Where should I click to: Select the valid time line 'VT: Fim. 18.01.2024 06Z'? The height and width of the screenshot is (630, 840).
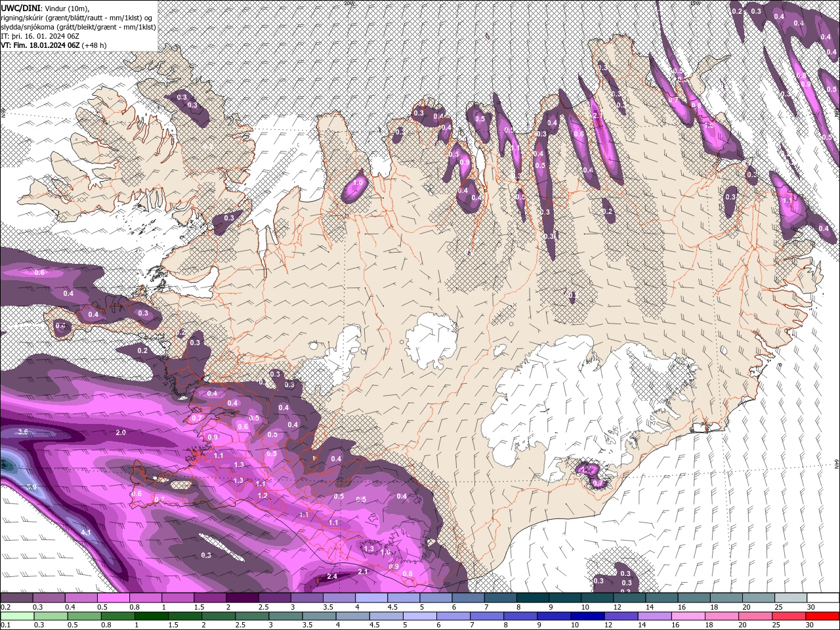[40, 45]
